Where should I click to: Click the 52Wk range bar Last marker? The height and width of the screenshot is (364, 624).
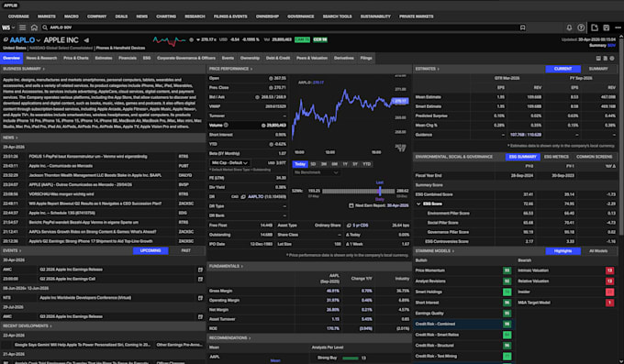(x=380, y=191)
